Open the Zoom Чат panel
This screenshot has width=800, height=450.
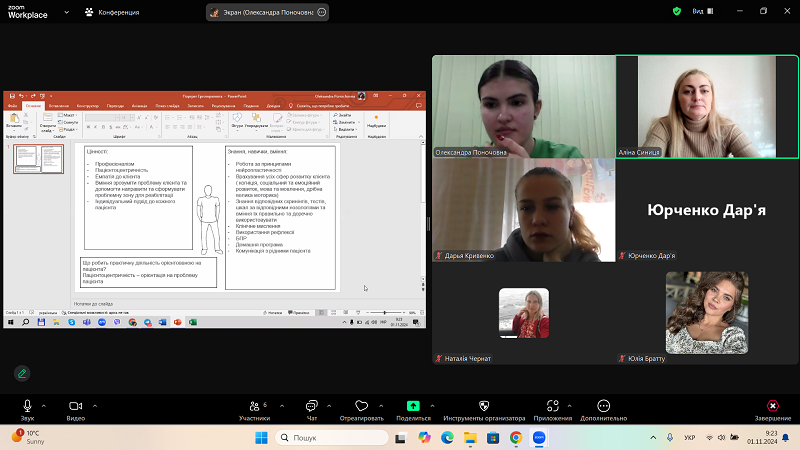coord(311,410)
